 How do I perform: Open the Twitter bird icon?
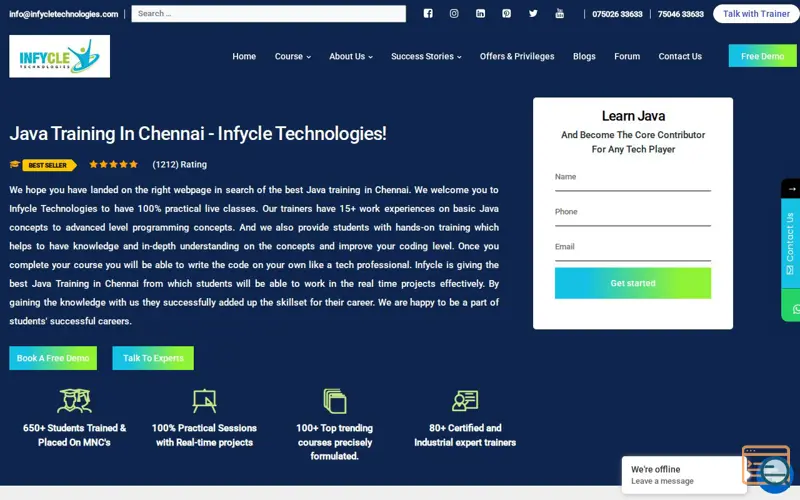tap(533, 14)
